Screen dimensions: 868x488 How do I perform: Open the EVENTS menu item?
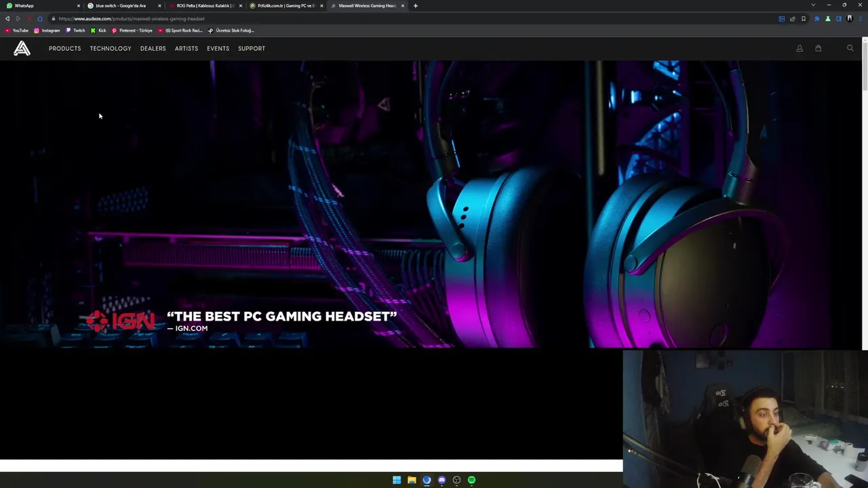tap(218, 48)
